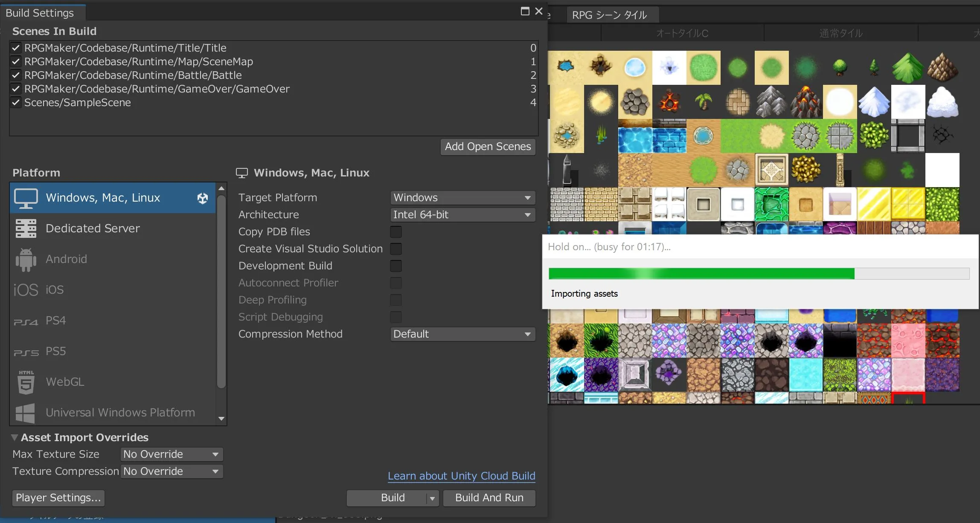The width and height of the screenshot is (980, 523).
Task: Click the Add Open Scenes button
Action: click(x=488, y=147)
